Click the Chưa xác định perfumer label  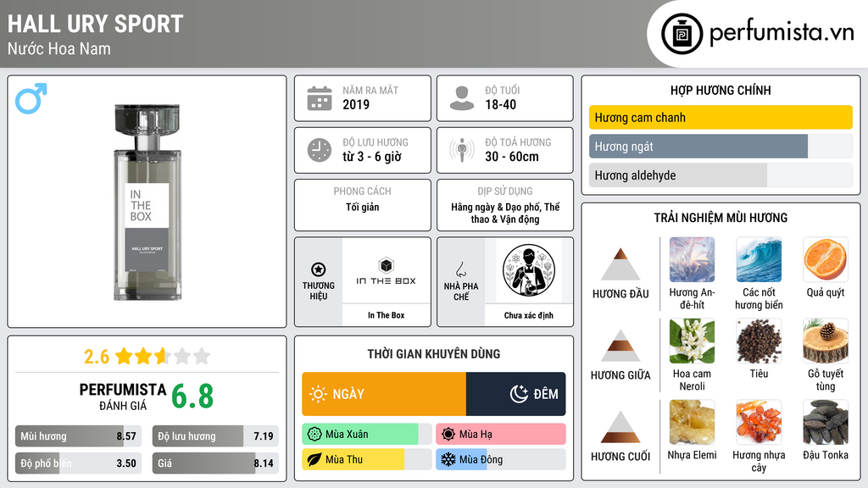[x=529, y=315]
